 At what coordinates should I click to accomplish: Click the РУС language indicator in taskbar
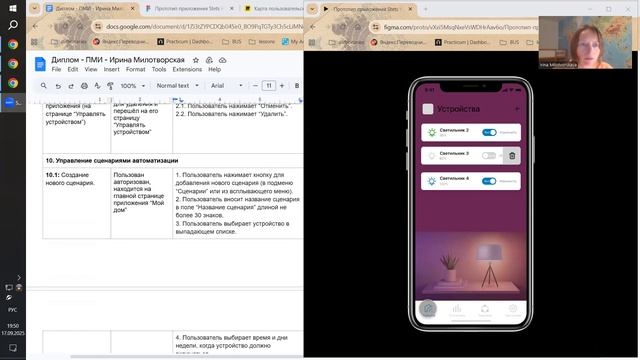pos(13,310)
